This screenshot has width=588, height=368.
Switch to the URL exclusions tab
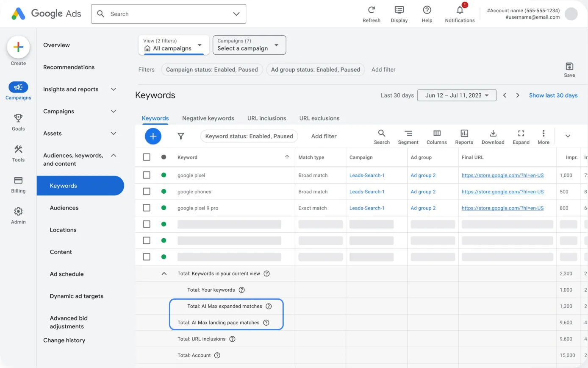[x=319, y=118]
